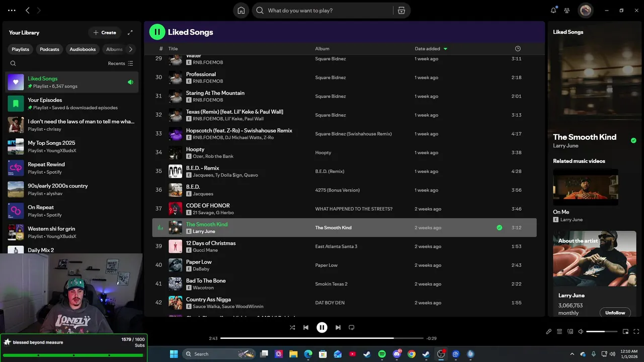Filter library by Albums

click(114, 49)
